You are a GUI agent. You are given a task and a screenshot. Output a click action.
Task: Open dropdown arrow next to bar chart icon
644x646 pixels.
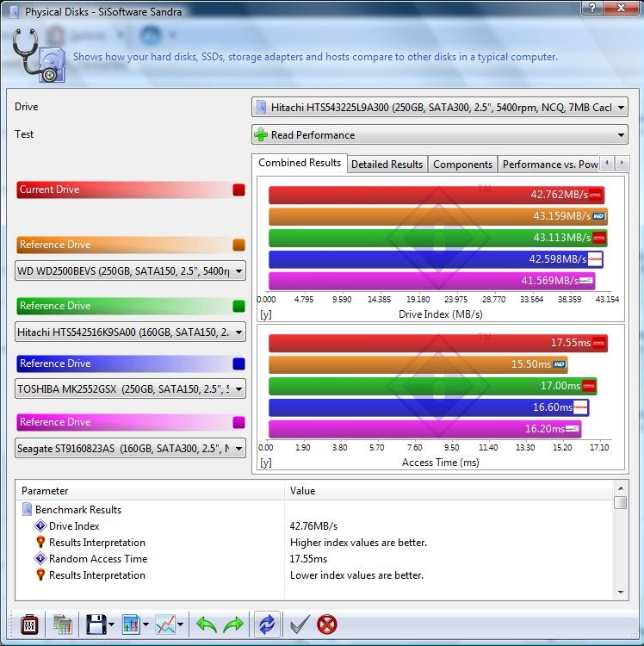click(x=146, y=625)
